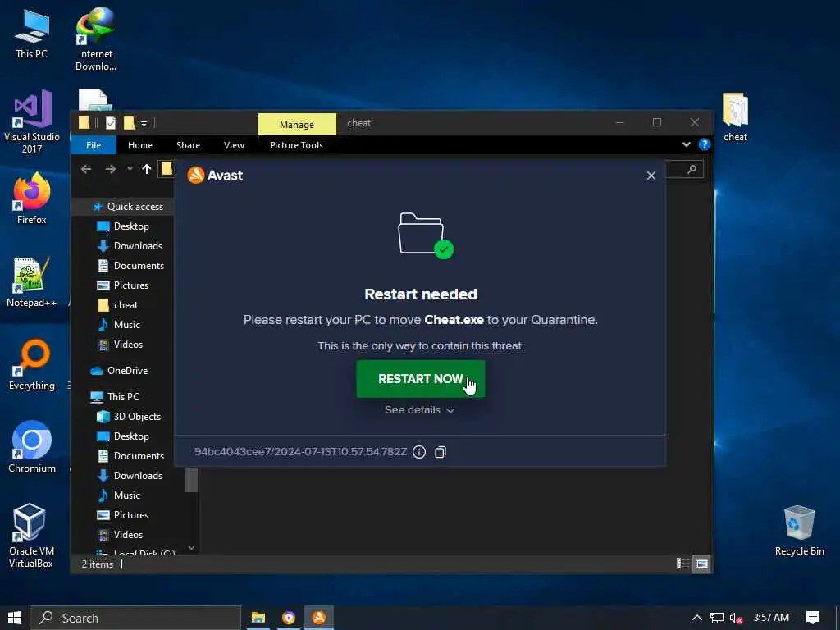Click the Explorer search magnifier
Image resolution: width=840 pixels, height=630 pixels.
tap(692, 169)
